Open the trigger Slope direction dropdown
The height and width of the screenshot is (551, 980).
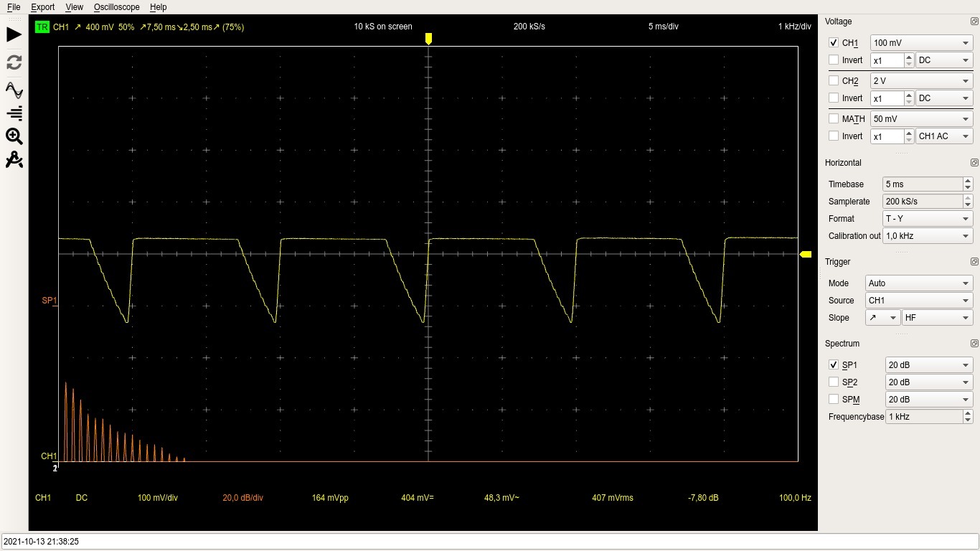(882, 318)
